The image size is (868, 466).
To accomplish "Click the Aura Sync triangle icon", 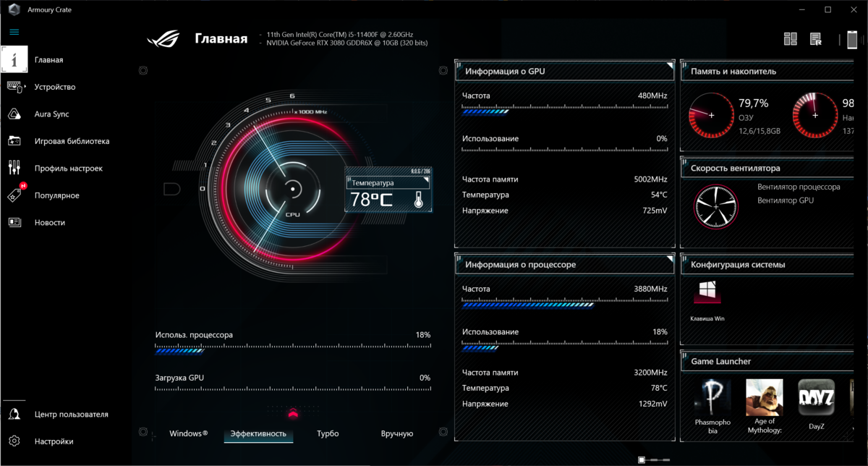I will 14,114.
